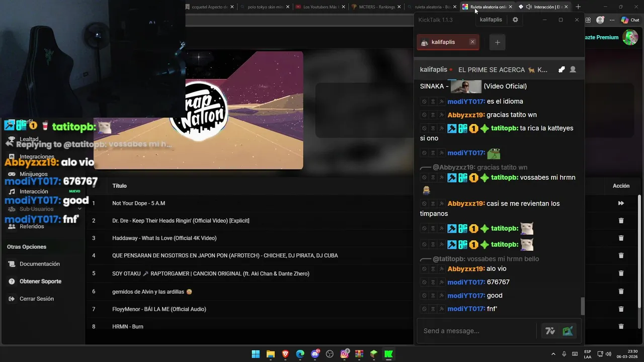The image size is (644, 362).
Task: Click username modiYT017 on 'es el idioma'
Action: coord(466,101)
